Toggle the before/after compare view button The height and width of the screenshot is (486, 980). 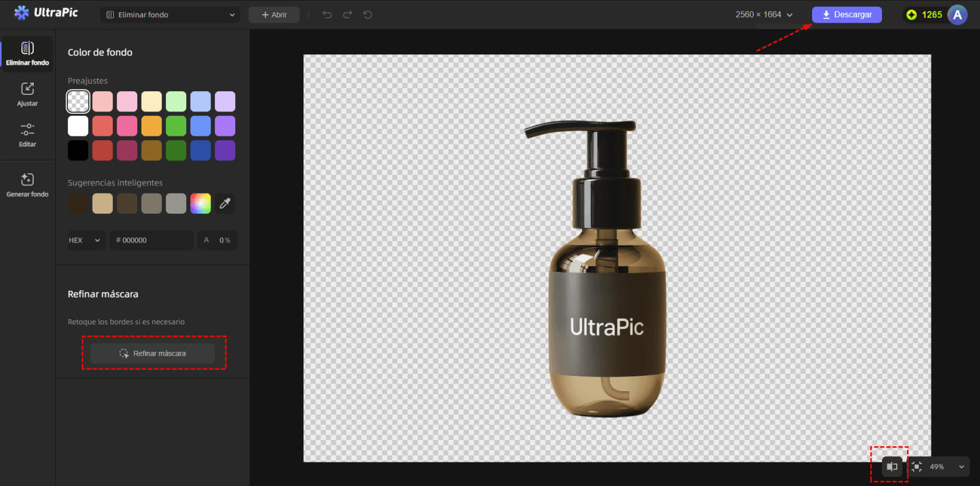(x=892, y=466)
